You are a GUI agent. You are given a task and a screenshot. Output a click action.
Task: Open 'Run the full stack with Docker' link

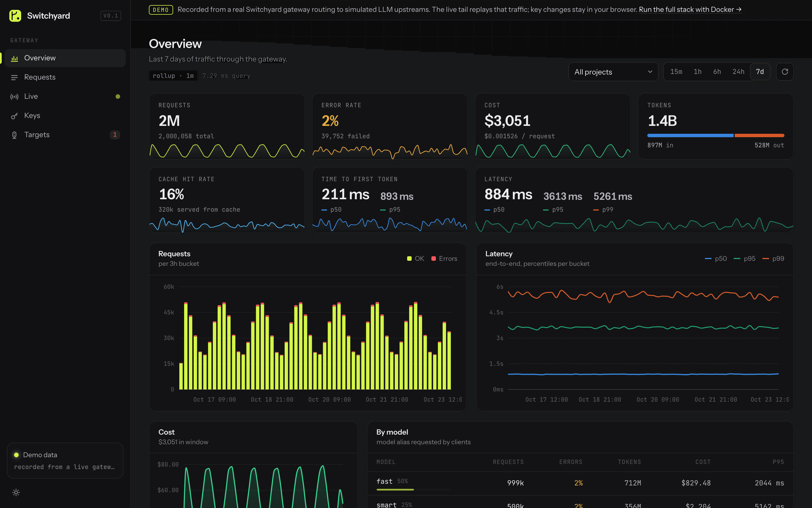click(690, 9)
